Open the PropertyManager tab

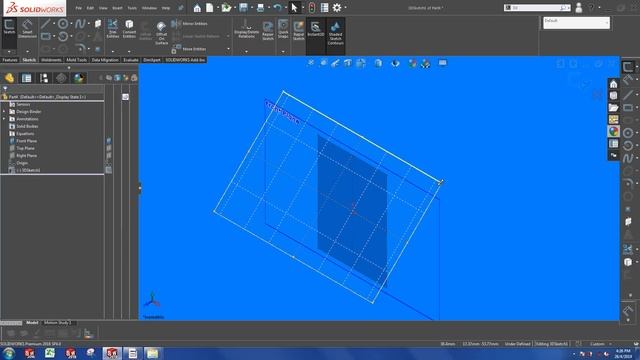click(x=27, y=78)
